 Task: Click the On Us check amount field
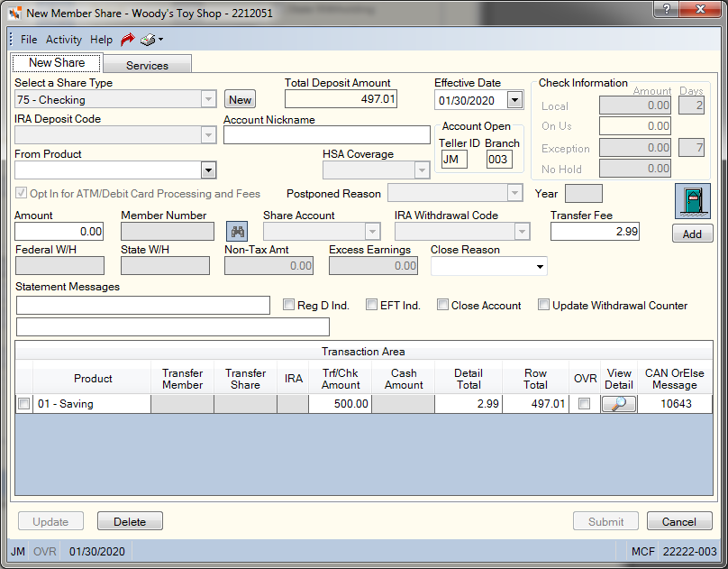tap(634, 126)
